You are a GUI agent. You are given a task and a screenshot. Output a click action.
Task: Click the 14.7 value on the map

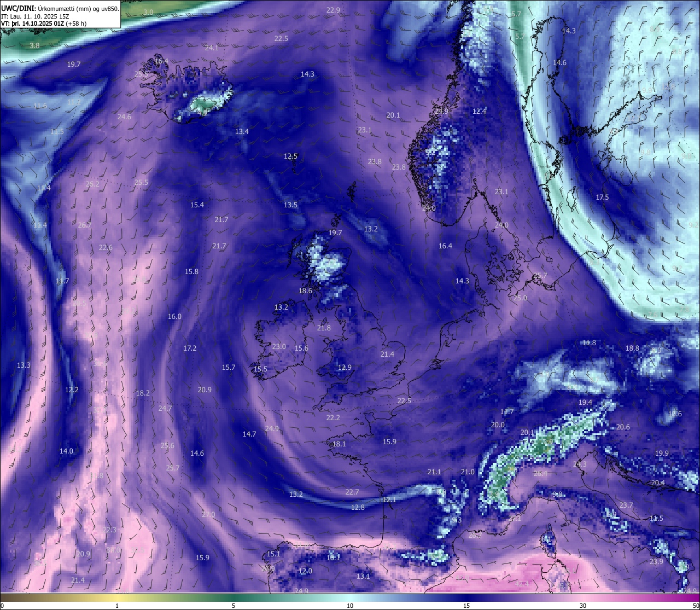[x=249, y=434]
